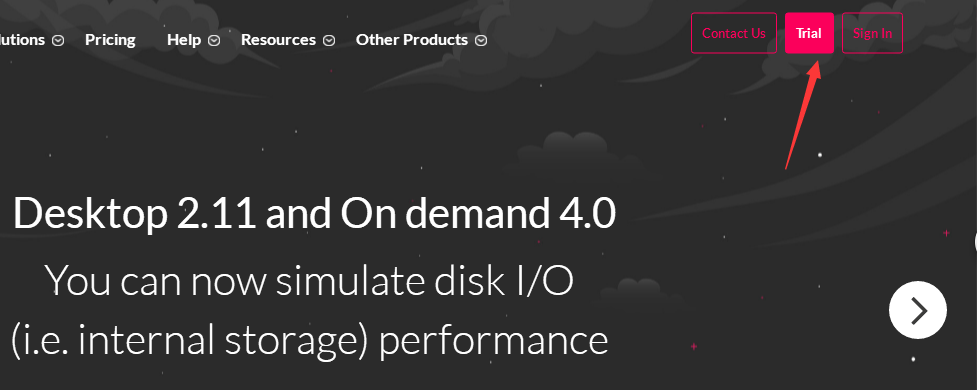This screenshot has width=977, height=390.
Task: Select the Help menu label
Action: 184,40
